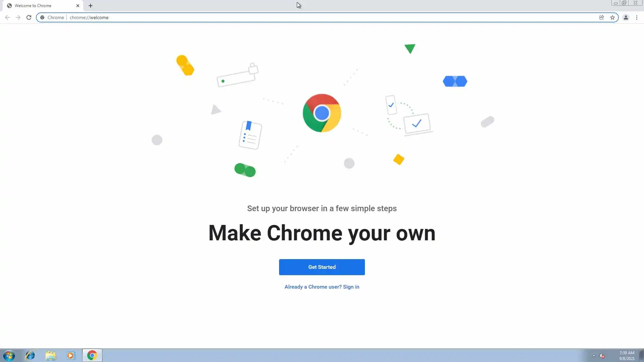Open Chrome's three-dot menu
Screen dimensions: 644x362
tap(637, 17)
